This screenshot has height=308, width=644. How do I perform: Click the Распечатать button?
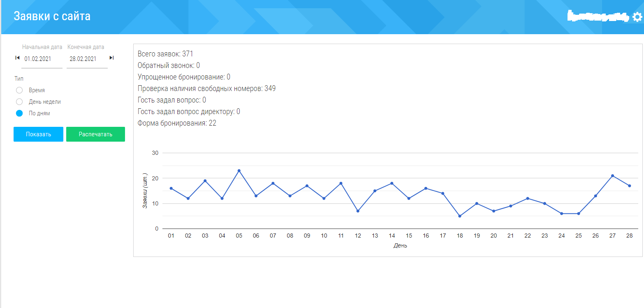point(95,134)
